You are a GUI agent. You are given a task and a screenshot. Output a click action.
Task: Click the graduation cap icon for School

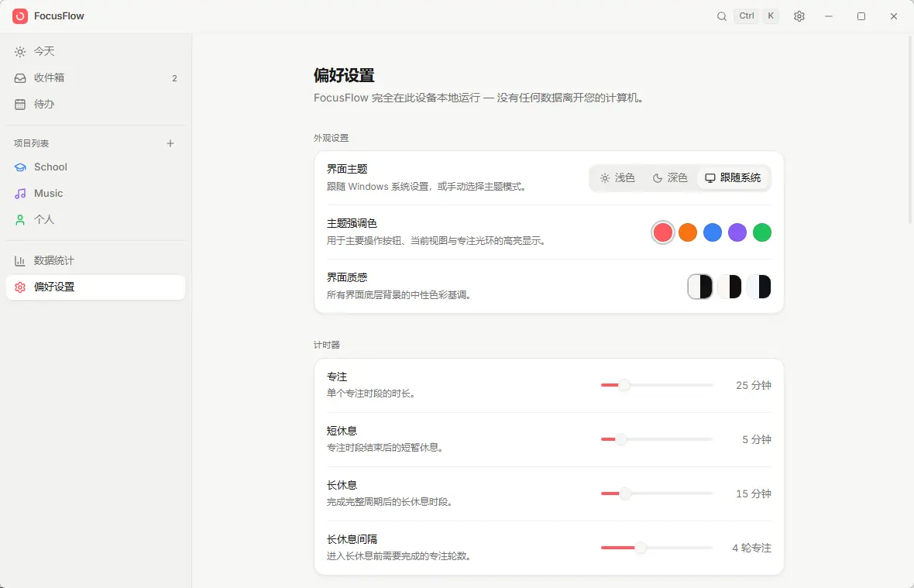pyautogui.click(x=20, y=167)
